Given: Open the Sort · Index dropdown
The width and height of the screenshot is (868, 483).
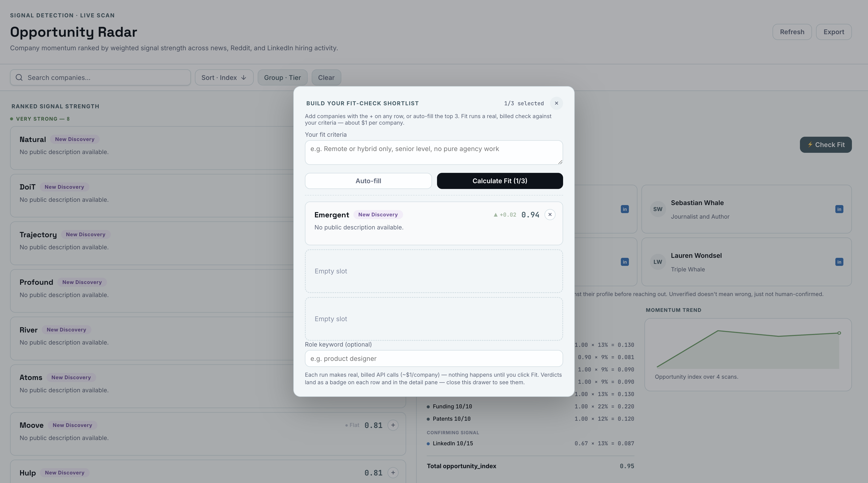Looking at the screenshot, I should [x=224, y=77].
